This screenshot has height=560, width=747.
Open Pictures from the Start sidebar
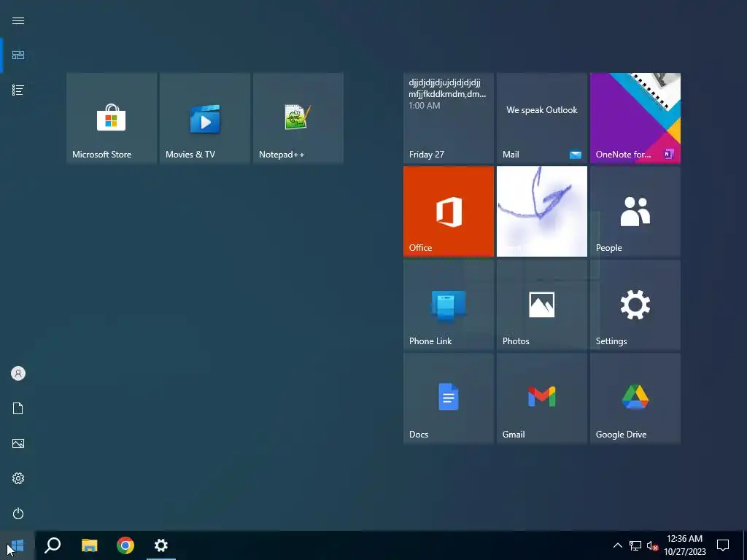(18, 443)
